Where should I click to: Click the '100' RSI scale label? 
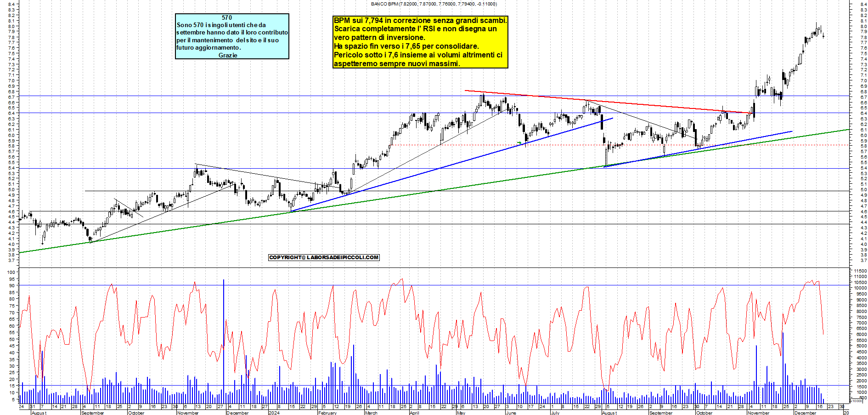[11, 272]
